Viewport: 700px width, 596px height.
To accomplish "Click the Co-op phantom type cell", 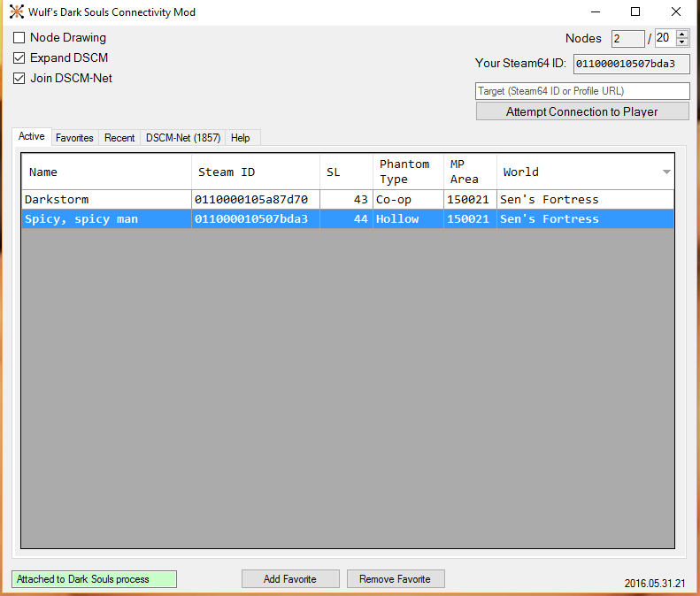I will click(x=409, y=200).
